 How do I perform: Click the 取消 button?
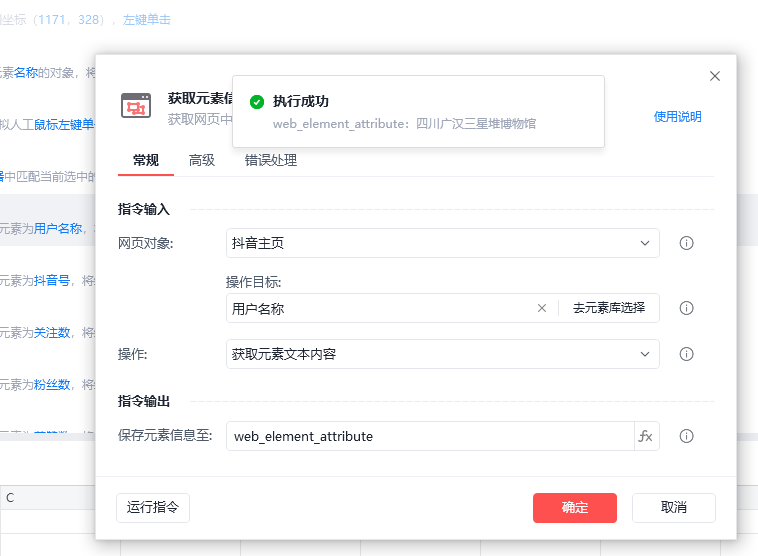point(673,508)
